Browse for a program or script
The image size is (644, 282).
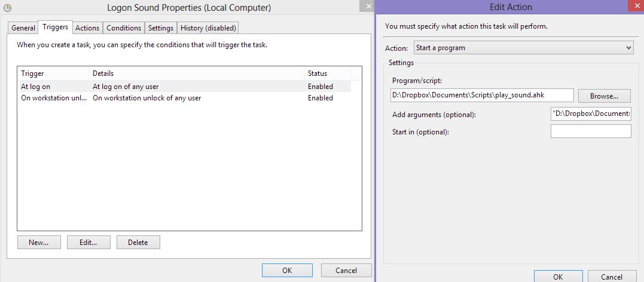tap(604, 96)
